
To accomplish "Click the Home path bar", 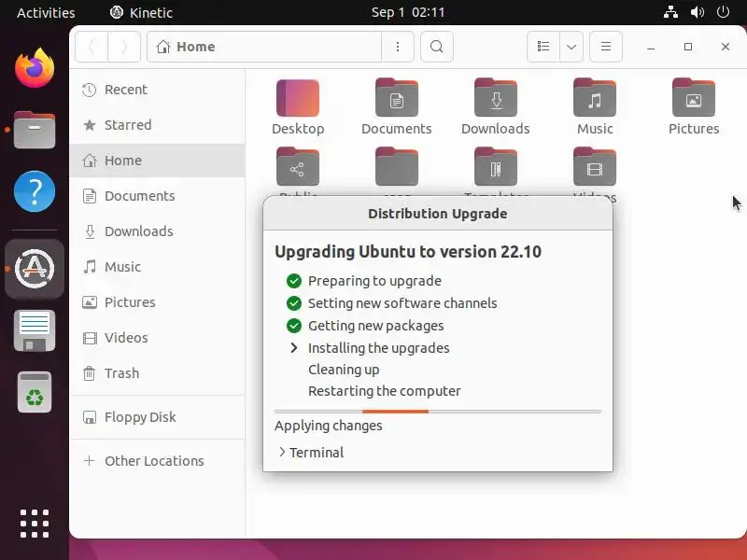I will point(264,47).
